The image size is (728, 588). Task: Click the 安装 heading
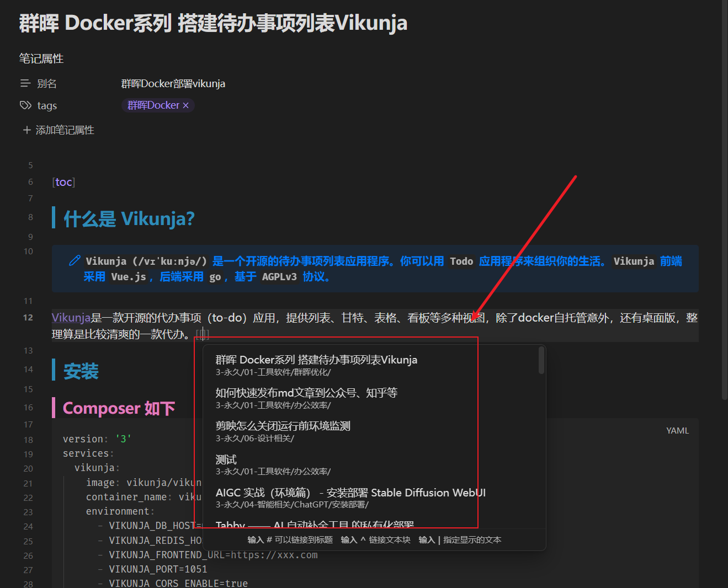[x=81, y=371]
